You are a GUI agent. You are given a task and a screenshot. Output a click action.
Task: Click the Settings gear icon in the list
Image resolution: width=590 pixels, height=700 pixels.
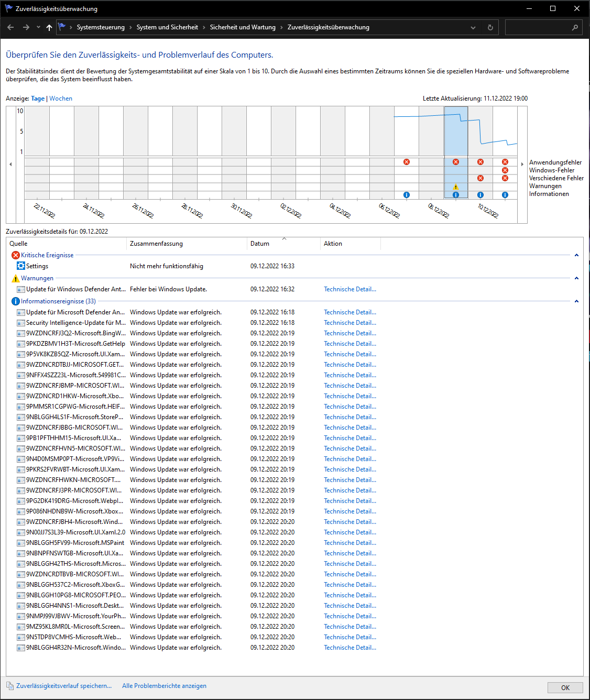[21, 266]
